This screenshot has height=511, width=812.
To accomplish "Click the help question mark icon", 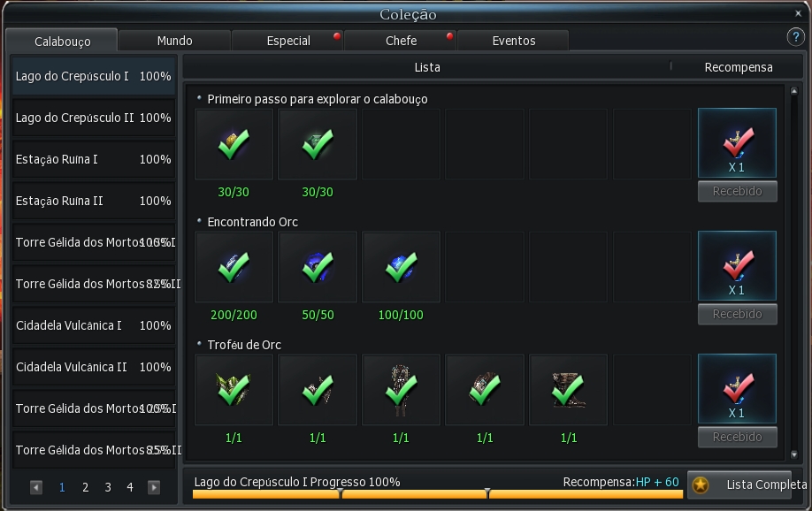I will click(794, 37).
